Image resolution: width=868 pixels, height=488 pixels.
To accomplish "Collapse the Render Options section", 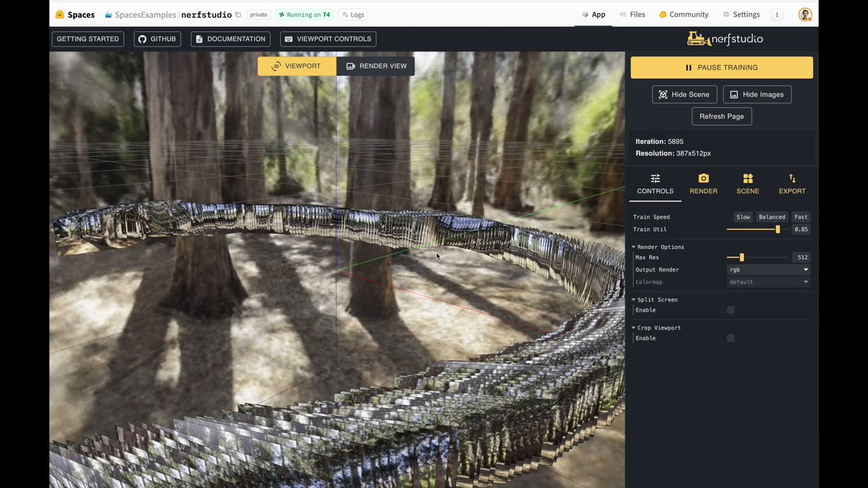I will [658, 247].
